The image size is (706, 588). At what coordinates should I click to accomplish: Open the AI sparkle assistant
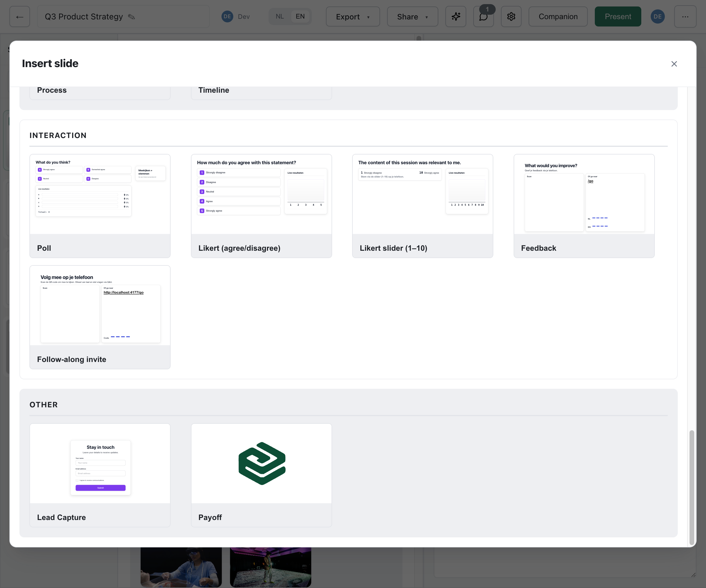click(456, 16)
